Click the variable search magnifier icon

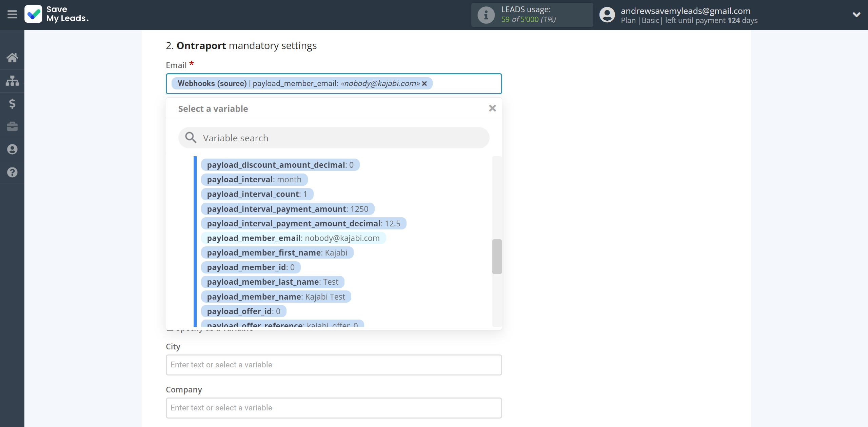tap(191, 138)
